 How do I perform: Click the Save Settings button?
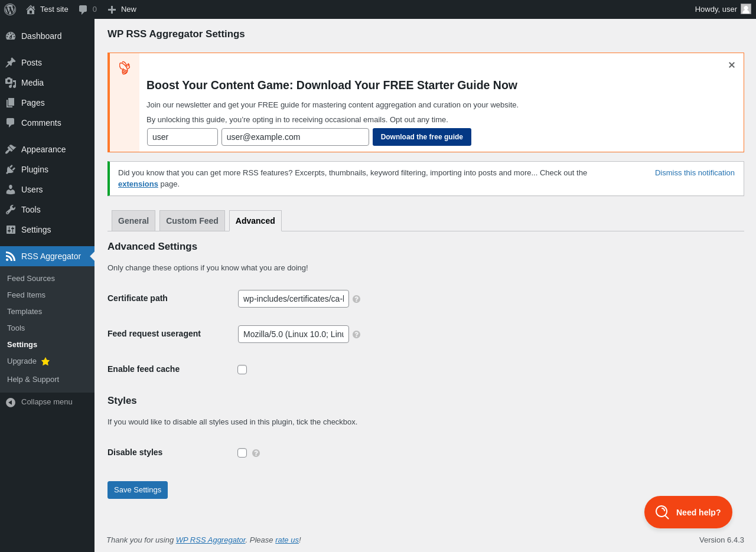pyautogui.click(x=138, y=490)
